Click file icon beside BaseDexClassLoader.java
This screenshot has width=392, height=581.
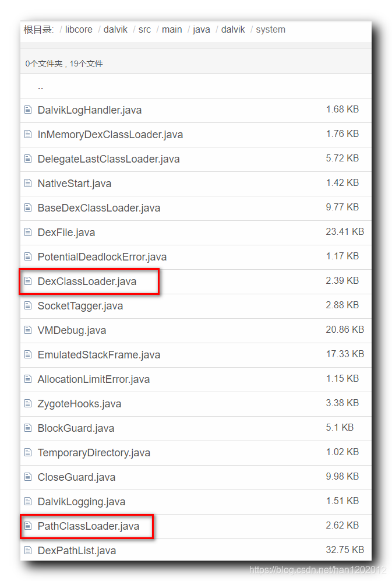click(x=28, y=207)
